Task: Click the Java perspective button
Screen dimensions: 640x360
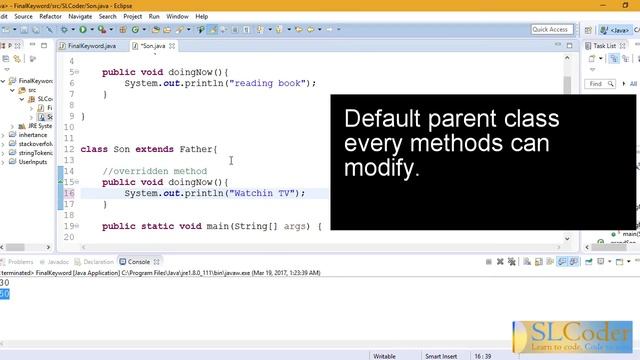Action: (x=615, y=30)
